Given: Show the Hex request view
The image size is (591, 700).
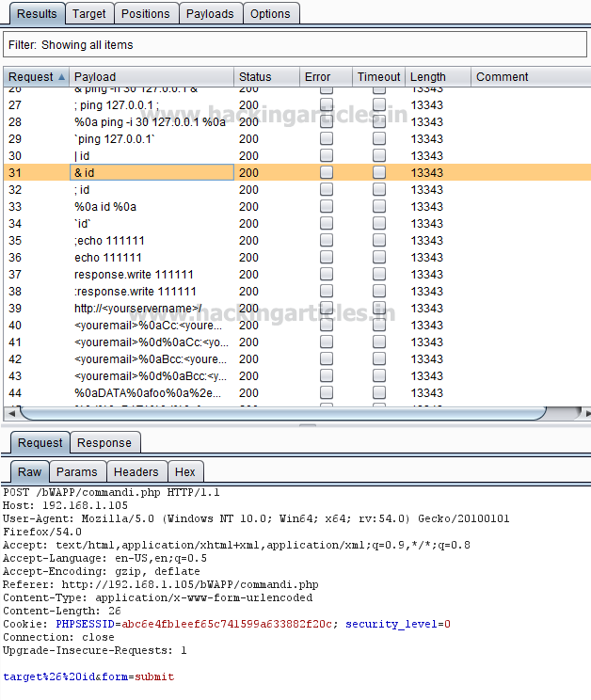Looking at the screenshot, I should 184,472.
